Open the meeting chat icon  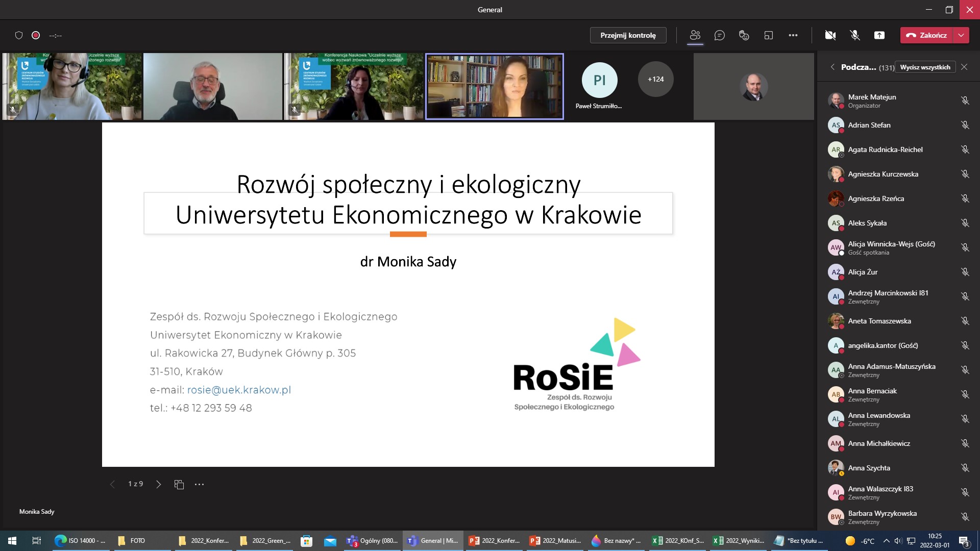coord(720,35)
